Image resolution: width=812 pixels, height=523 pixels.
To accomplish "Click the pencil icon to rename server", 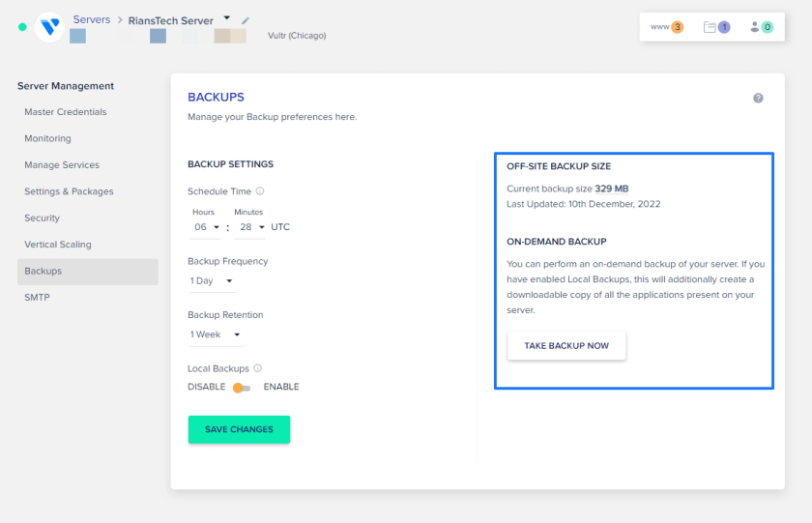I will coord(246,20).
